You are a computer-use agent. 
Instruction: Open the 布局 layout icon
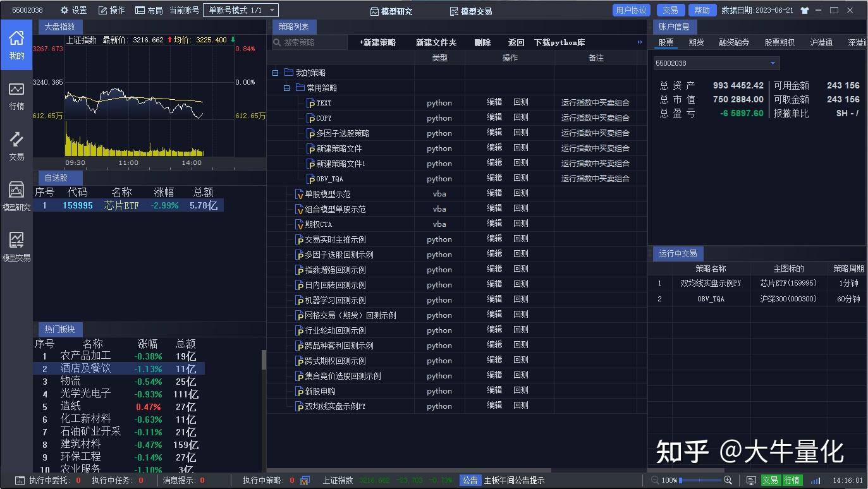tap(140, 10)
